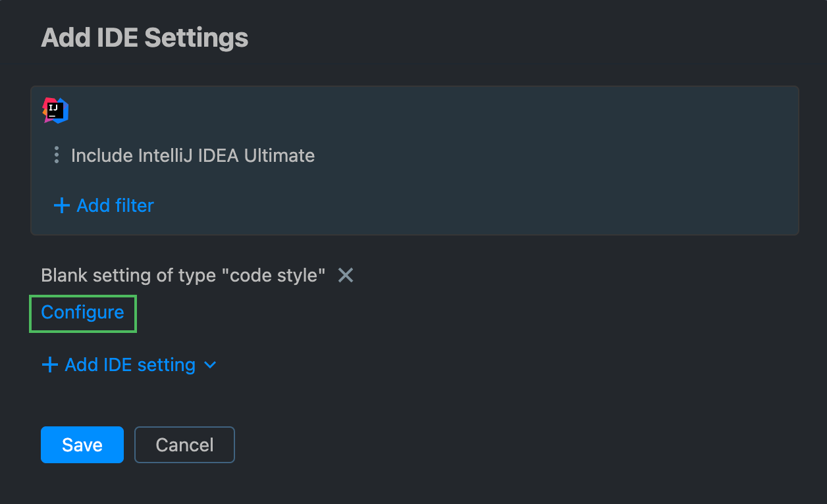This screenshot has width=827, height=504.
Task: Click the Configure link inside the green highlight
Action: click(x=82, y=314)
